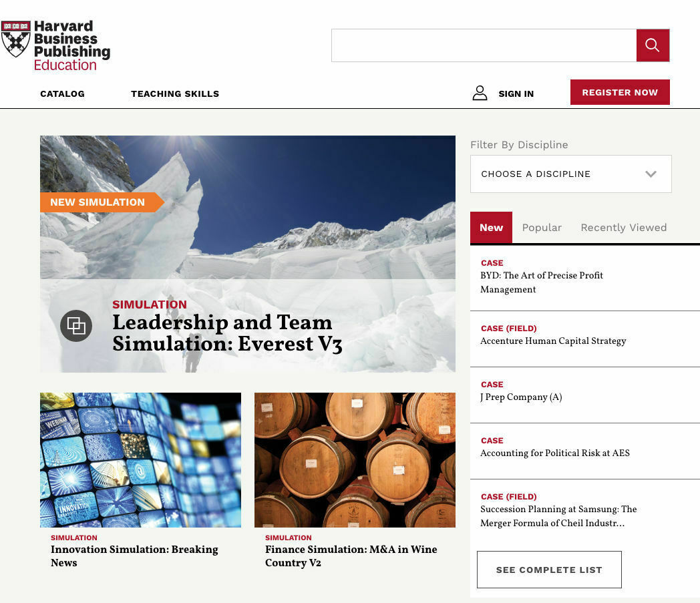This screenshot has width=700, height=603.
Task: Click the simulation icon on the Everest banner
Action: [76, 326]
